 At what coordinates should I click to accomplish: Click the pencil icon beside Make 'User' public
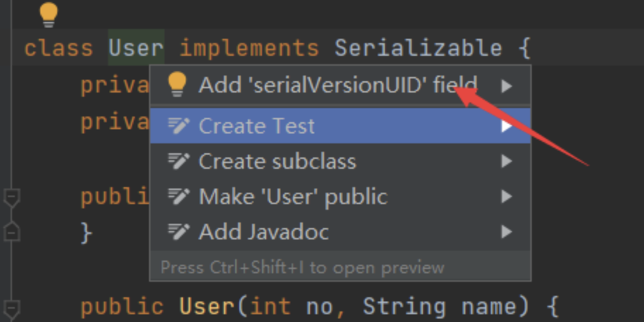click(178, 196)
